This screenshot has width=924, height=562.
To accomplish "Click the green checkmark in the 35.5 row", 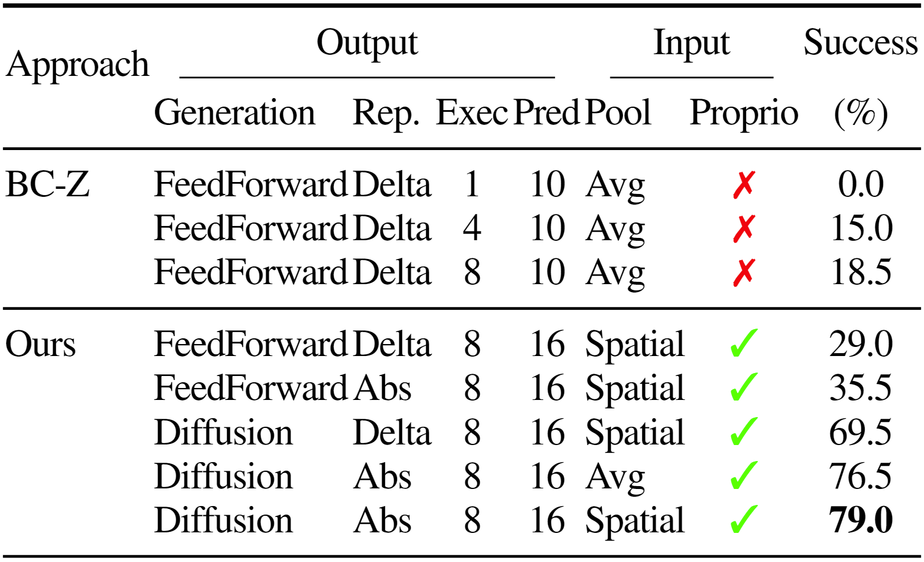I will 744,387.
